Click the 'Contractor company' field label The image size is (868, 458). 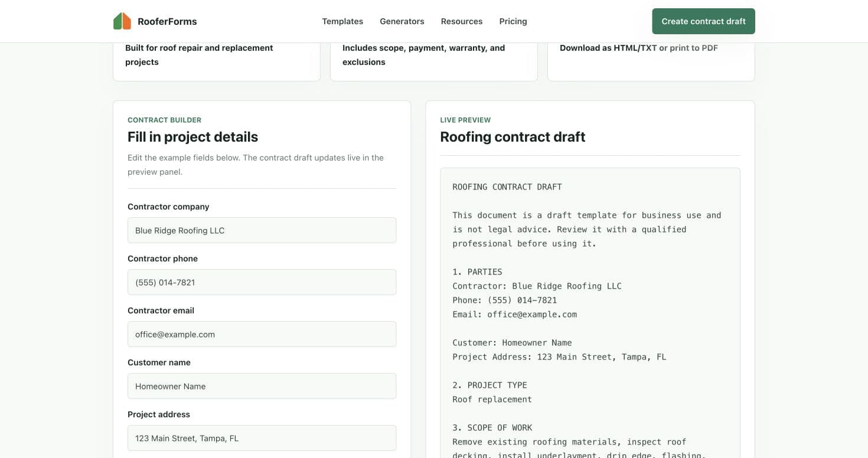(168, 207)
